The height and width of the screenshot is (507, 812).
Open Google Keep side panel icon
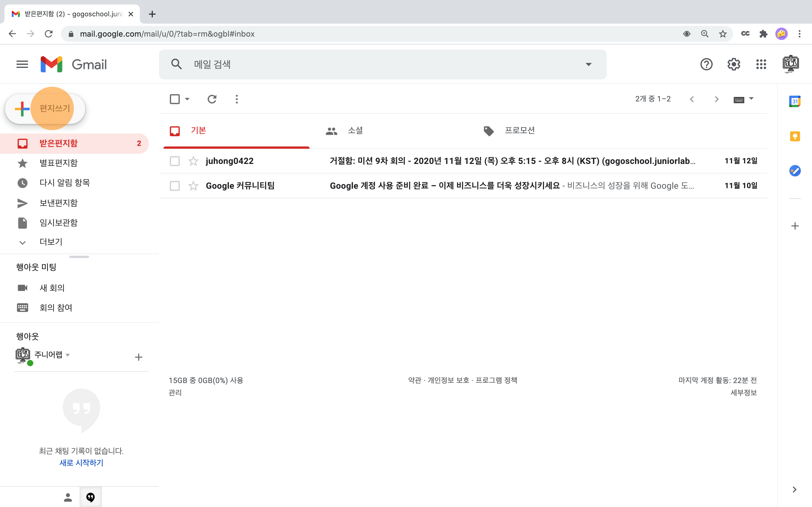pos(795,136)
